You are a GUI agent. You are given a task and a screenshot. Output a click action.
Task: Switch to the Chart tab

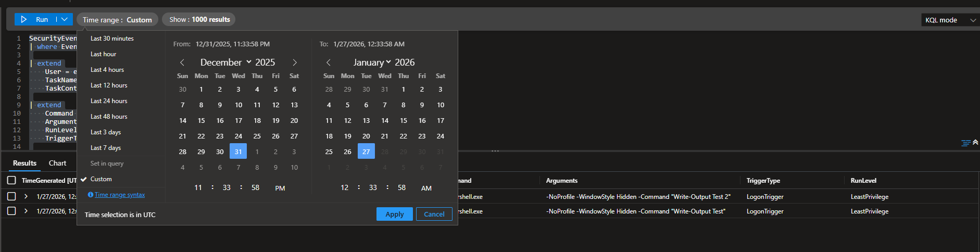(x=57, y=163)
